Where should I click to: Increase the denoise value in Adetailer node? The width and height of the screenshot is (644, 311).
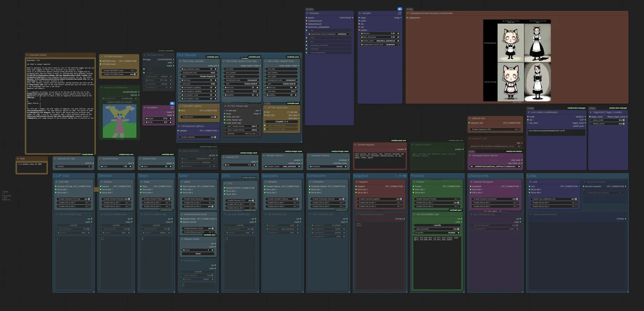(x=398, y=34)
